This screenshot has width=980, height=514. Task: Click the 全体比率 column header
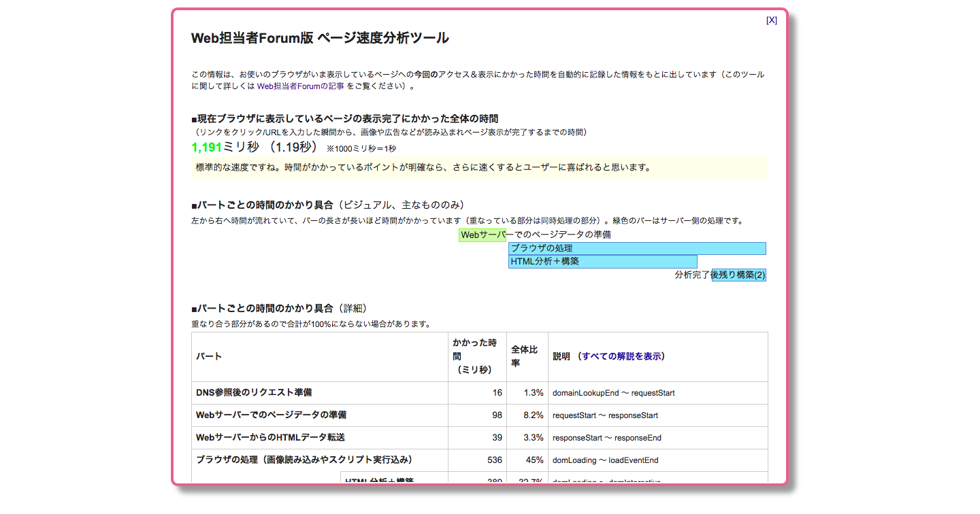pyautogui.click(x=526, y=356)
